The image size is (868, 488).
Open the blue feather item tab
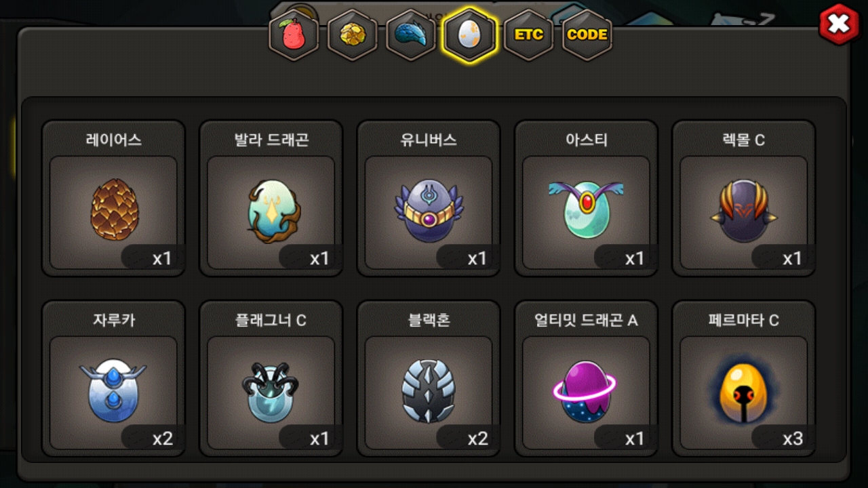click(410, 35)
